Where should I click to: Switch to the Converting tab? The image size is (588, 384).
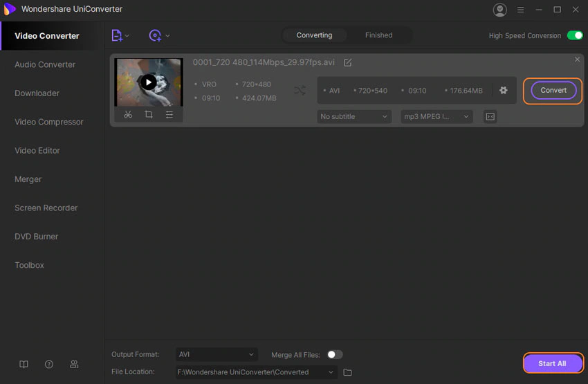click(314, 35)
